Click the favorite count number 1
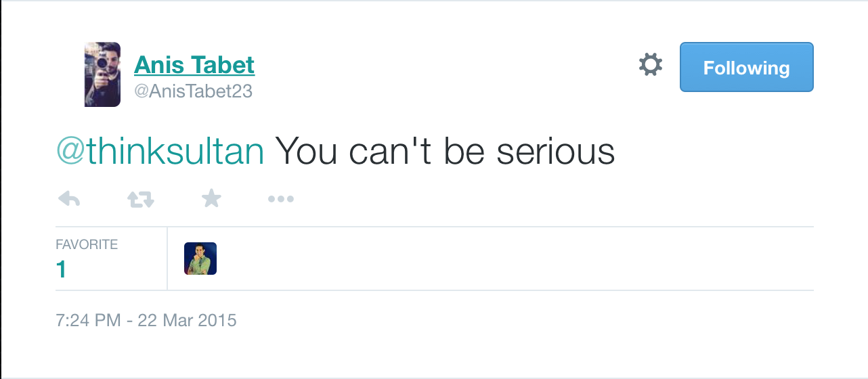The image size is (868, 379). (62, 270)
